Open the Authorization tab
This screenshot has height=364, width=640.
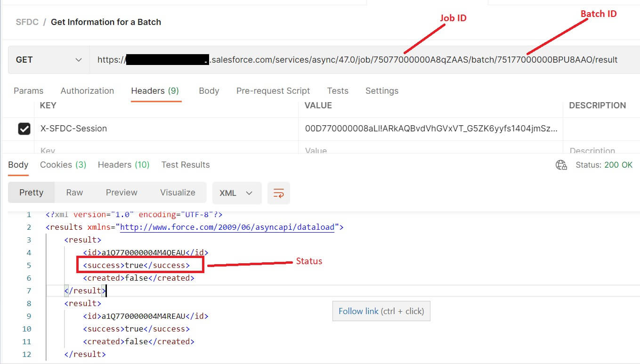click(87, 90)
